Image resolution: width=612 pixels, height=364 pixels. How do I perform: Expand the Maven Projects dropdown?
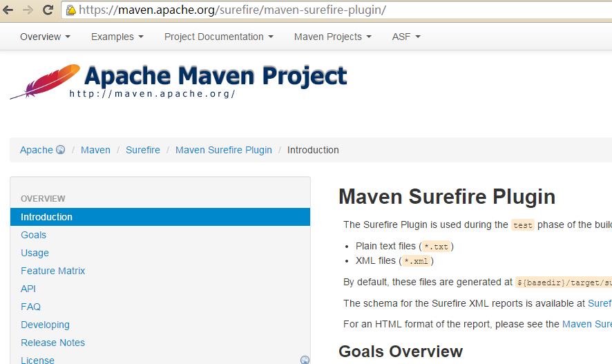[x=332, y=37]
